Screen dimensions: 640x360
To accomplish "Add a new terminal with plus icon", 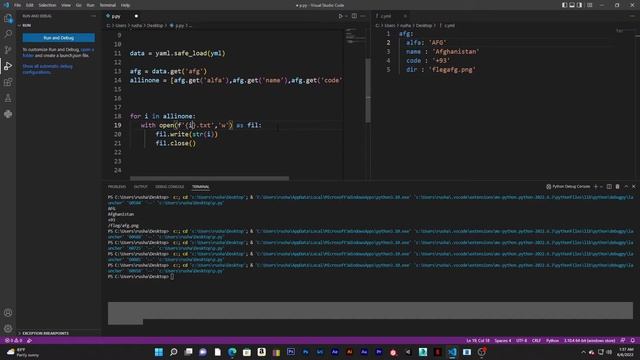I will (596, 187).
